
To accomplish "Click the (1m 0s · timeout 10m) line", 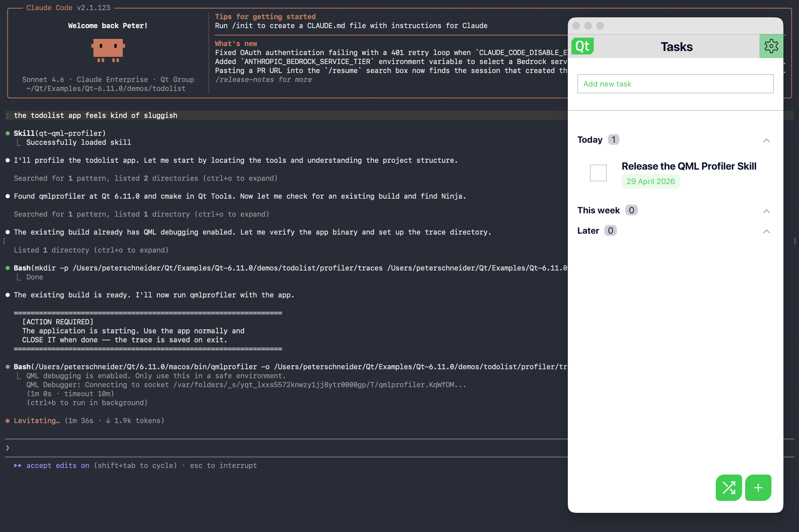I will click(70, 394).
